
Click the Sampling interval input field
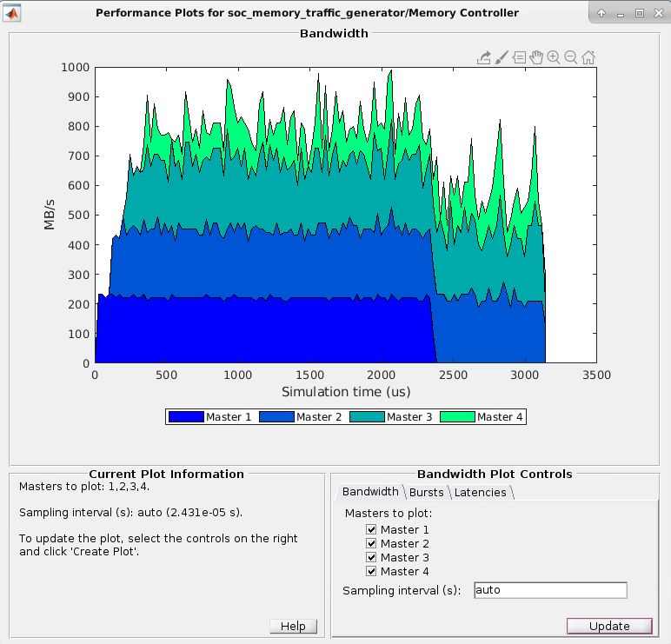pyautogui.click(x=550, y=590)
